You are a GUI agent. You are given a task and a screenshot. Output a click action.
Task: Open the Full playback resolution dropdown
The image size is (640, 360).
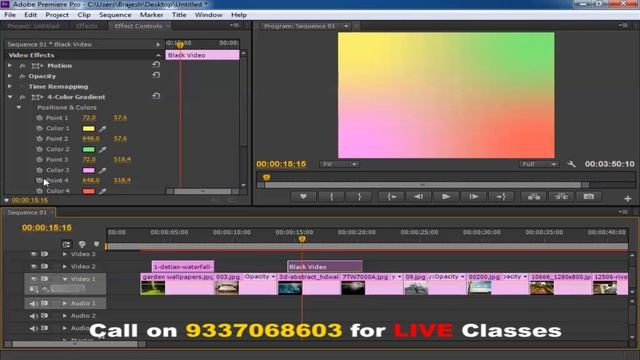point(539,164)
